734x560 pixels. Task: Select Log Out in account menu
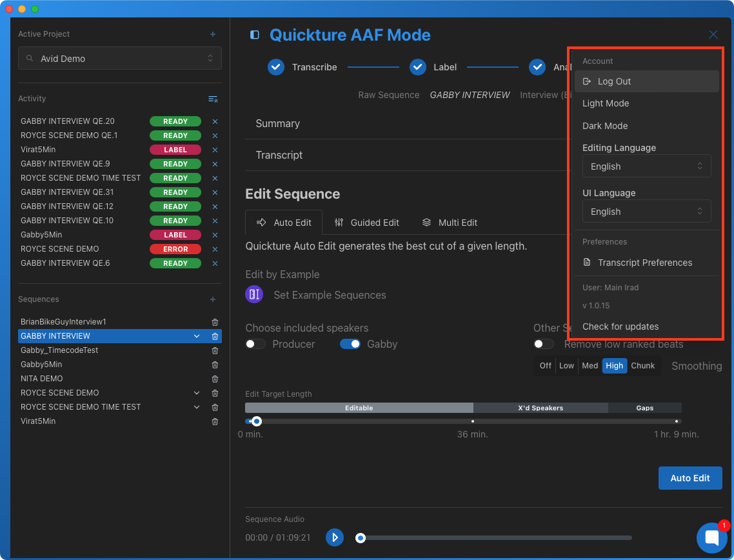(646, 81)
